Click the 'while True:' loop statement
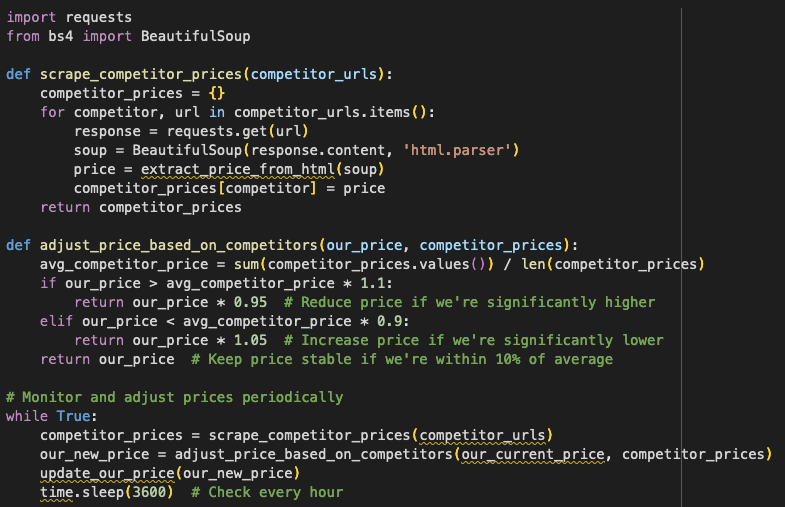 pos(48,416)
